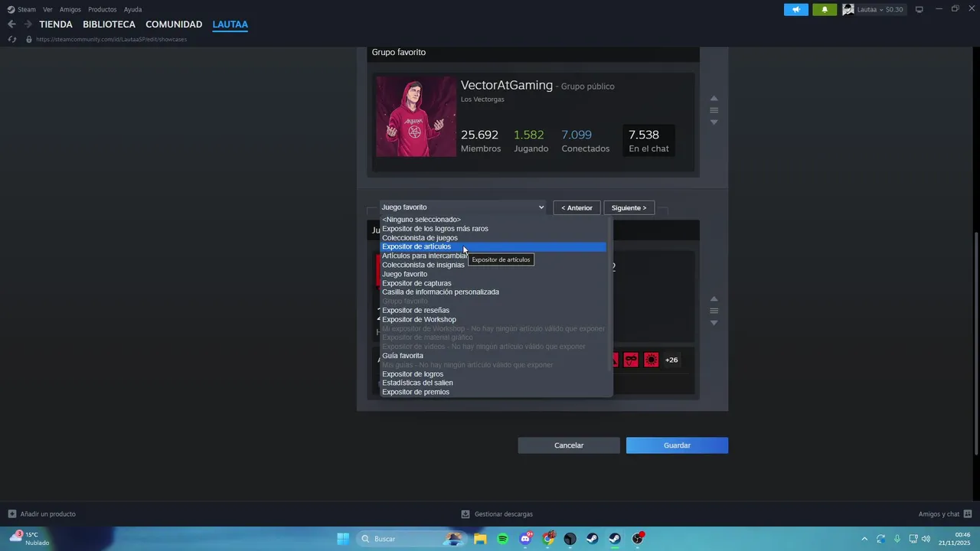Move Grupo favorito showcase down
980x551 pixels.
(x=714, y=122)
